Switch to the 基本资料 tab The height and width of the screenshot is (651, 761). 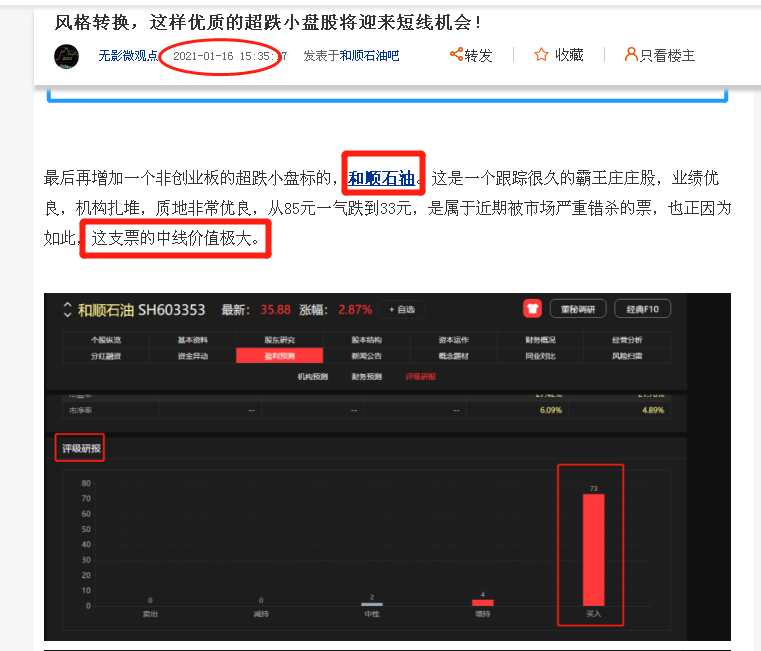click(x=193, y=340)
